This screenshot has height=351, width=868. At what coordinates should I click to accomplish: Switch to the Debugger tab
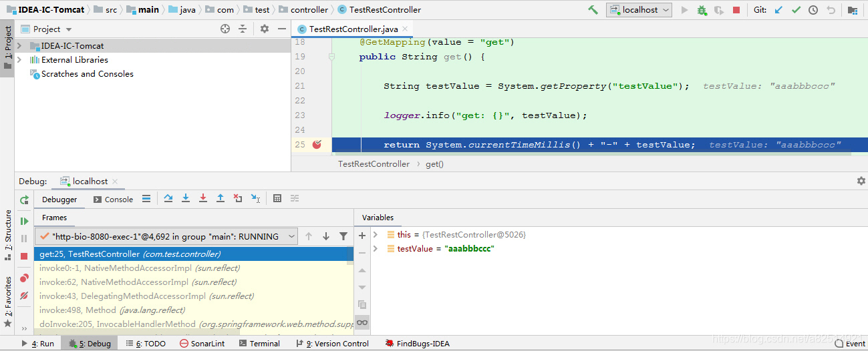(x=59, y=200)
